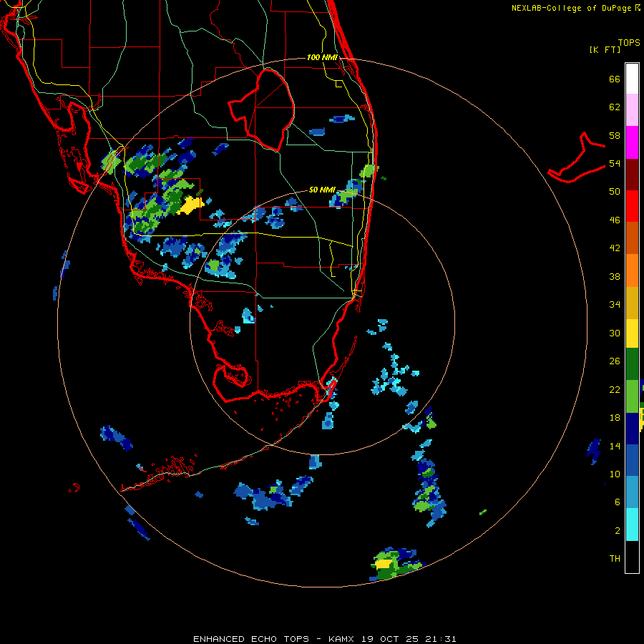This screenshot has height=644, width=644.
Task: Click the cyan legend swatch
Action: pyautogui.click(x=632, y=525)
